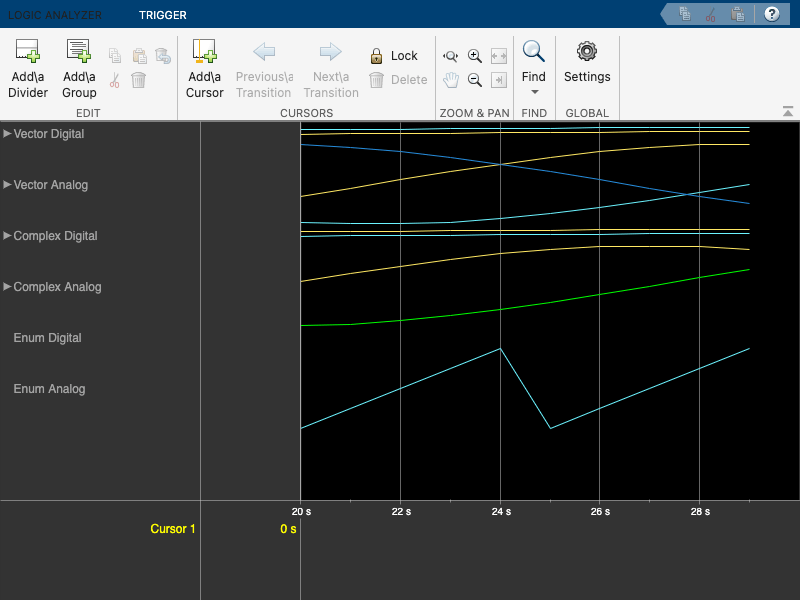Select the Enum Analog signal row
800x600 pixels.
pos(49,389)
